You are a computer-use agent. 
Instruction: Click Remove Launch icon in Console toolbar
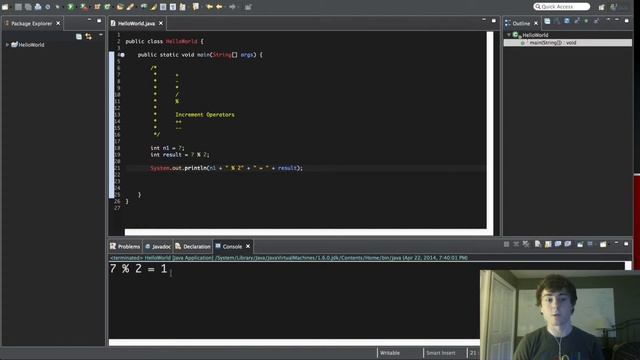[x=516, y=244]
